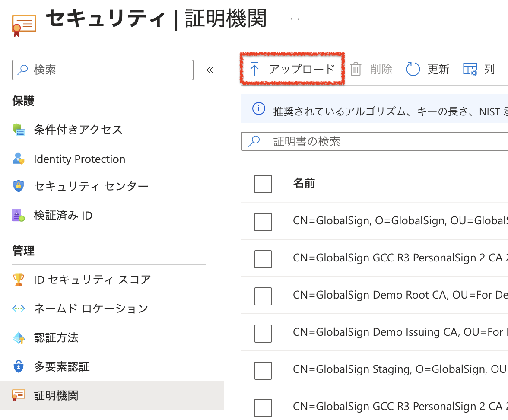Open ネームド ロケーション from the sidebar
The width and height of the screenshot is (508, 420).
point(91,309)
